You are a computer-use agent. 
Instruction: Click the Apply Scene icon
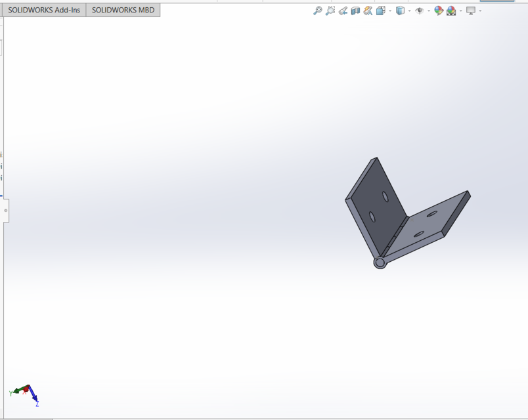point(451,10)
